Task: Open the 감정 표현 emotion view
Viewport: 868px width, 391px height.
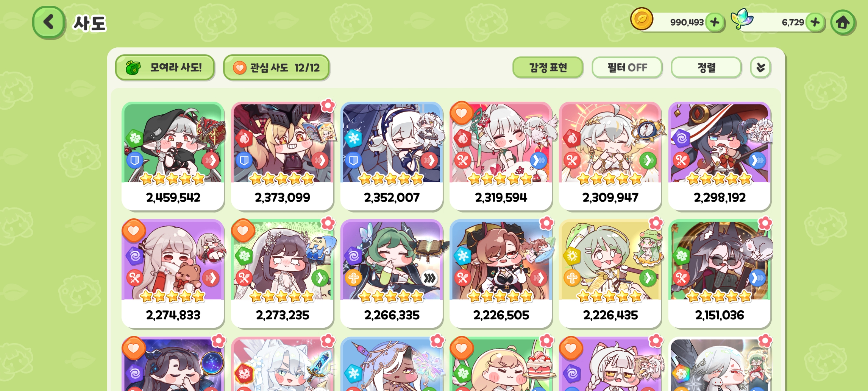Action: coord(548,68)
